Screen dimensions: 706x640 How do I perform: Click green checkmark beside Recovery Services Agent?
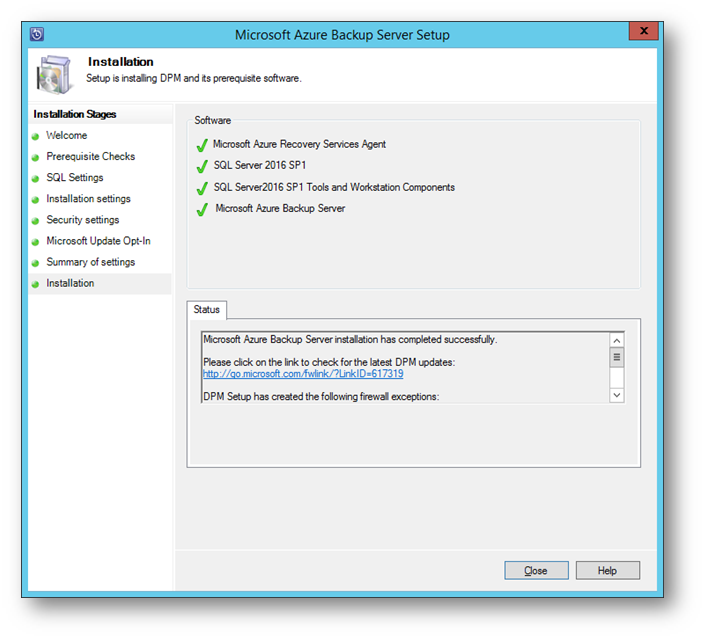coord(202,145)
